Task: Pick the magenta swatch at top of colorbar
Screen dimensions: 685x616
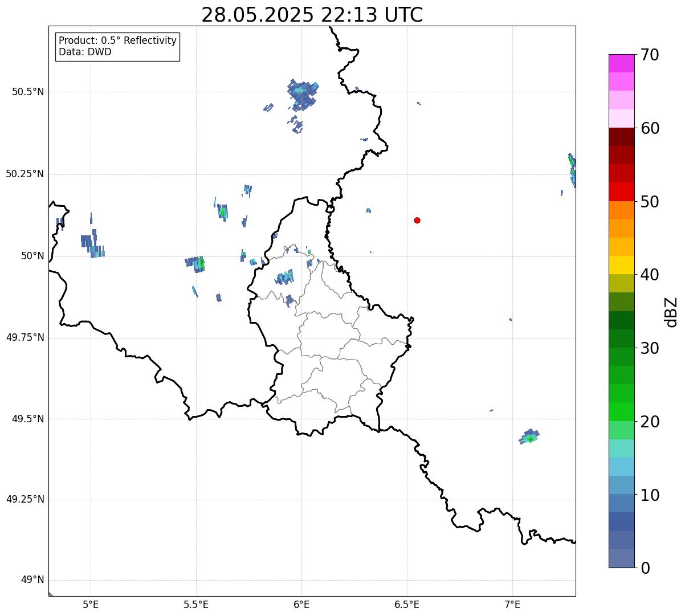Action: coord(621,63)
